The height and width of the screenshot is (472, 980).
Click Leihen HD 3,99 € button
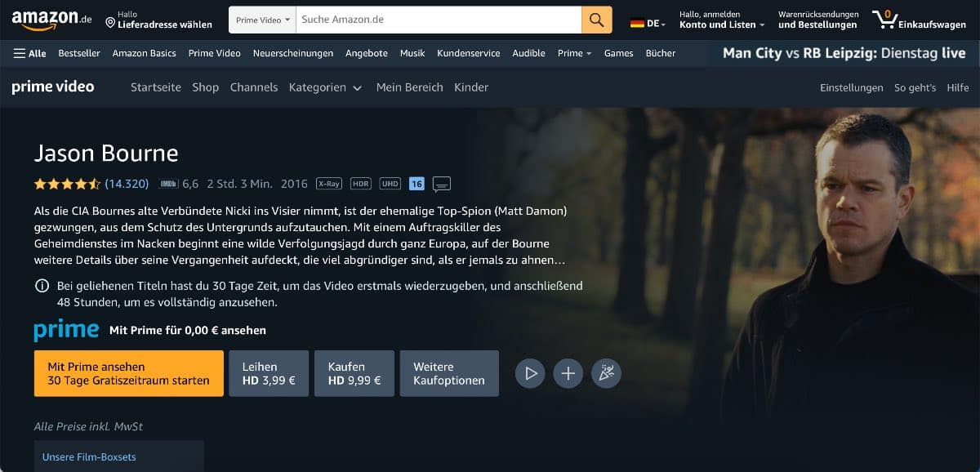tap(269, 373)
